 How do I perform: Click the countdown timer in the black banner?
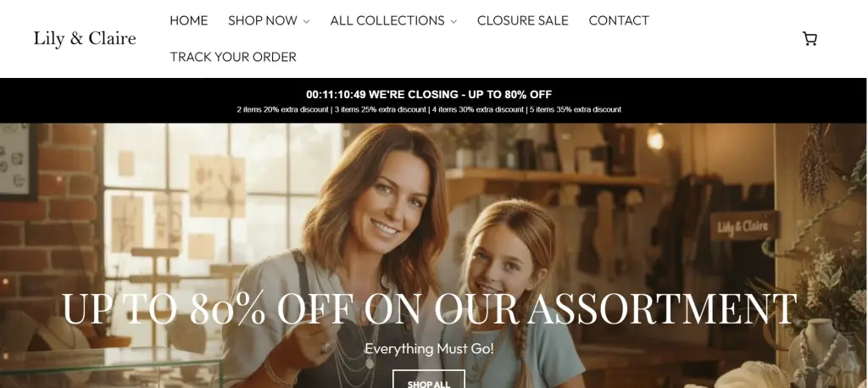point(336,95)
